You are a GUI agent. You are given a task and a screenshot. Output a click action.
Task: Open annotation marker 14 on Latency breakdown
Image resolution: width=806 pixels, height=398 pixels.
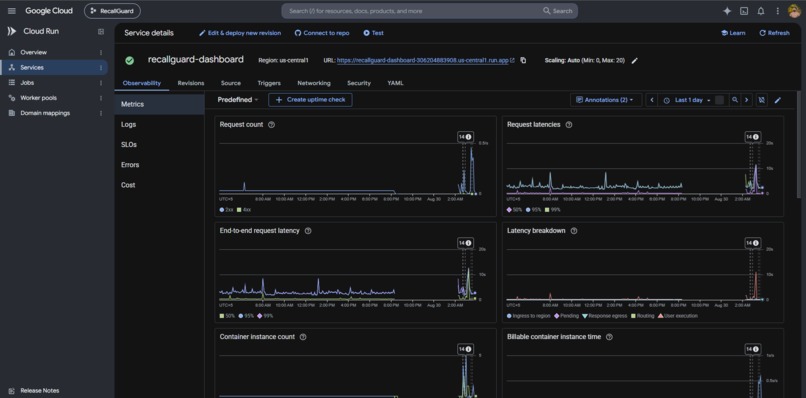(753, 243)
